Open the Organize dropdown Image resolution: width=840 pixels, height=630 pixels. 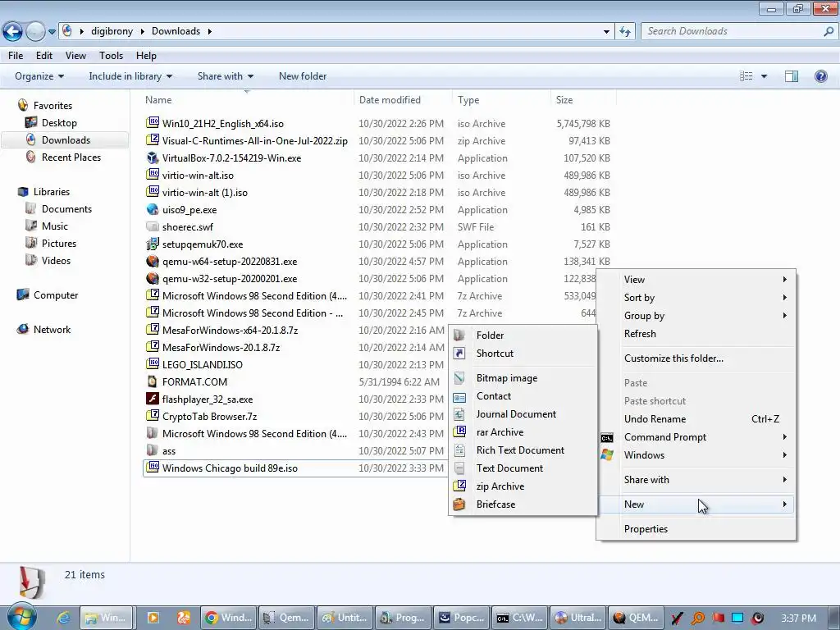tap(39, 76)
